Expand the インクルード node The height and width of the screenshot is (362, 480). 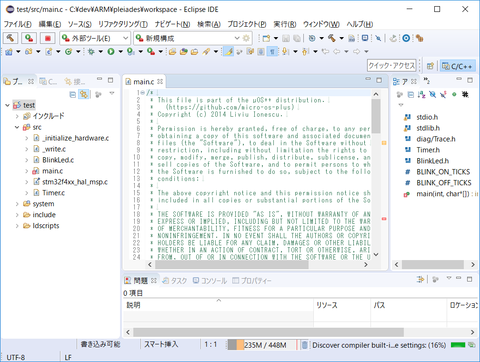[17, 116]
